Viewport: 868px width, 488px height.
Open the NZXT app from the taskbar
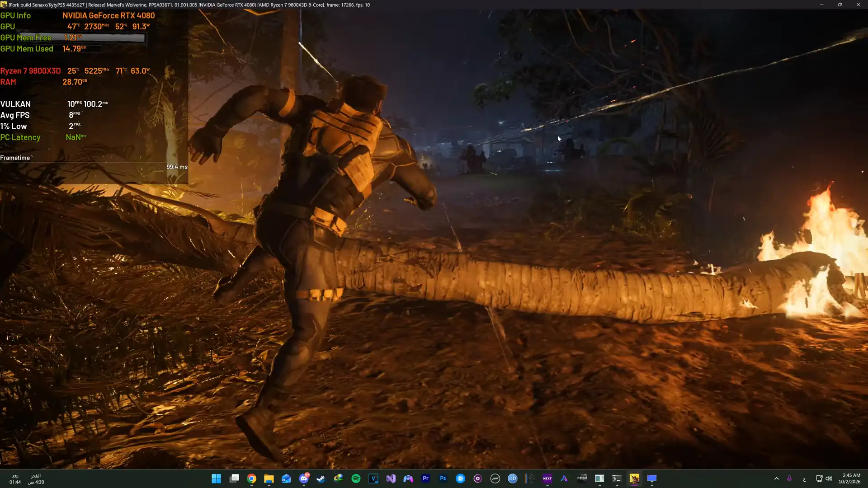547,479
